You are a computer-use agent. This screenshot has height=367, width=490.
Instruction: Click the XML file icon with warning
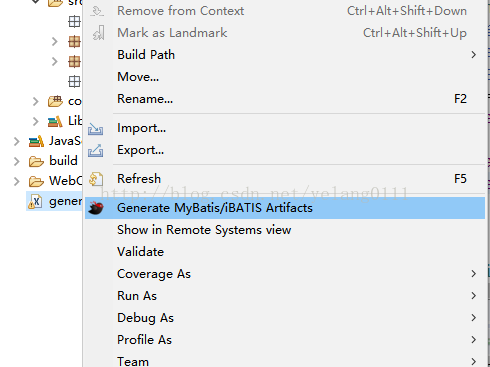(x=35, y=202)
